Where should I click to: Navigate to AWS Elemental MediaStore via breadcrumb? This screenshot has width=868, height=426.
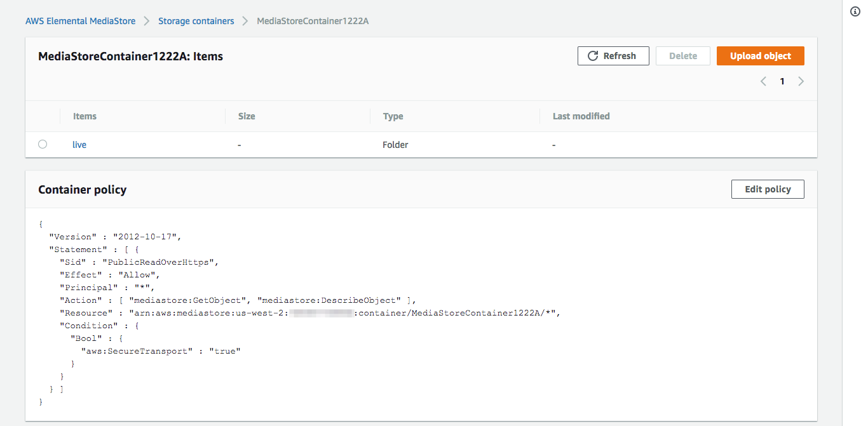[80, 20]
